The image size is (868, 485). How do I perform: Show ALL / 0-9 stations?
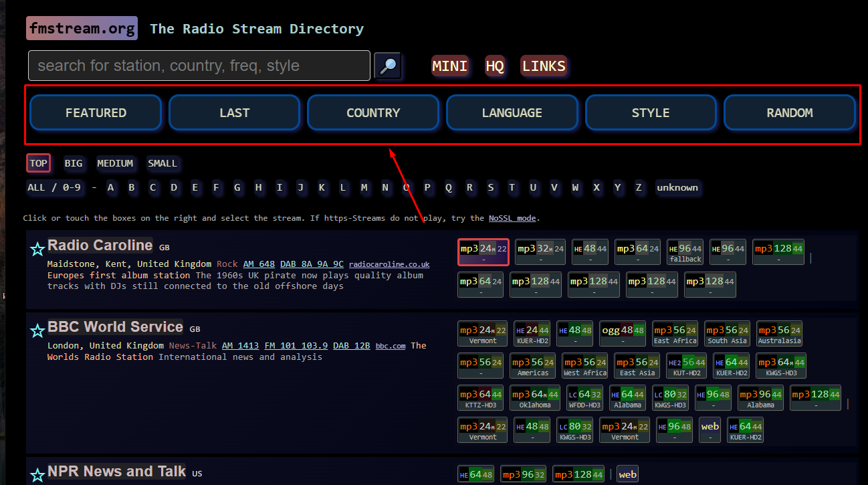pyautogui.click(x=54, y=187)
